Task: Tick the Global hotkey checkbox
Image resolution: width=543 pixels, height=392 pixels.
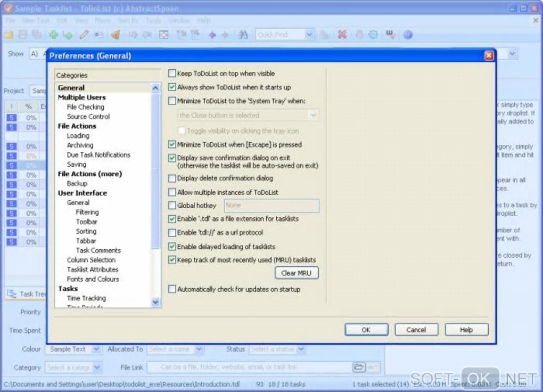Action: [172, 205]
